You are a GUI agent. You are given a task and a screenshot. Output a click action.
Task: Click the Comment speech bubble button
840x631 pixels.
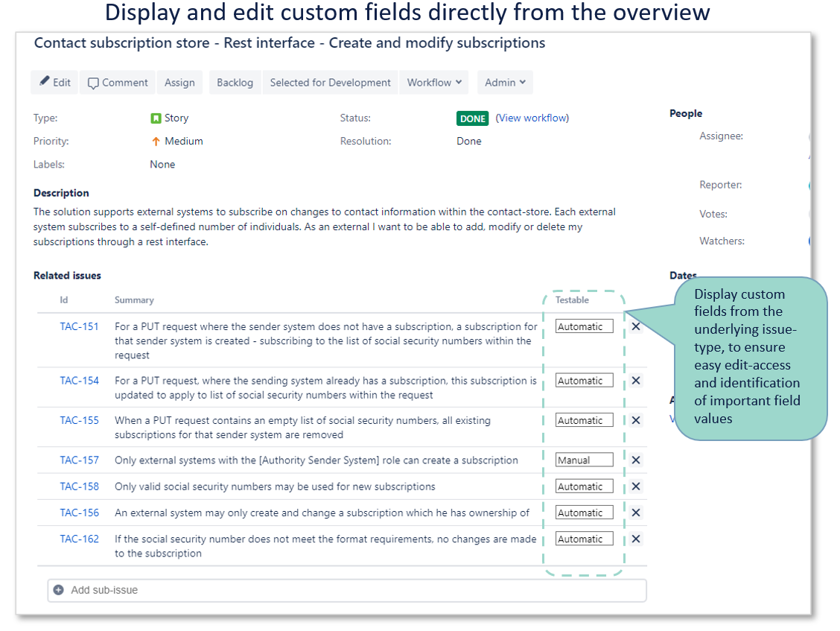(118, 83)
